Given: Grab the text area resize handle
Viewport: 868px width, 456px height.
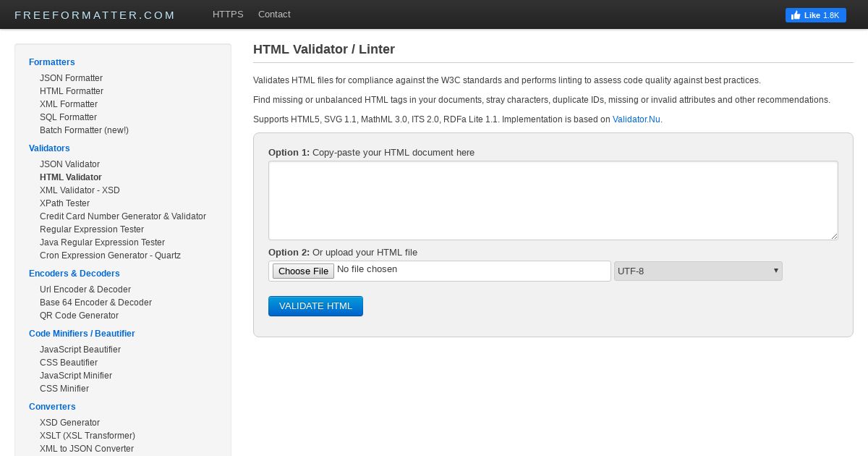Looking at the screenshot, I should coord(834,236).
